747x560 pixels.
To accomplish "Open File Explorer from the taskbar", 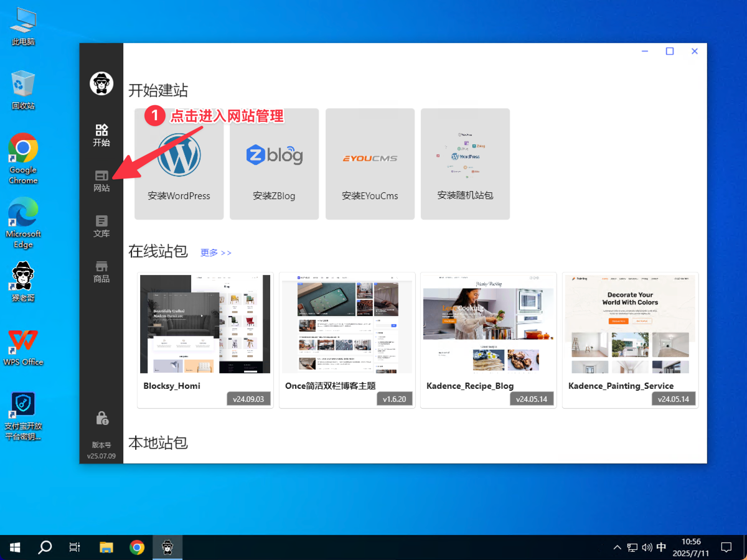I will (x=106, y=548).
